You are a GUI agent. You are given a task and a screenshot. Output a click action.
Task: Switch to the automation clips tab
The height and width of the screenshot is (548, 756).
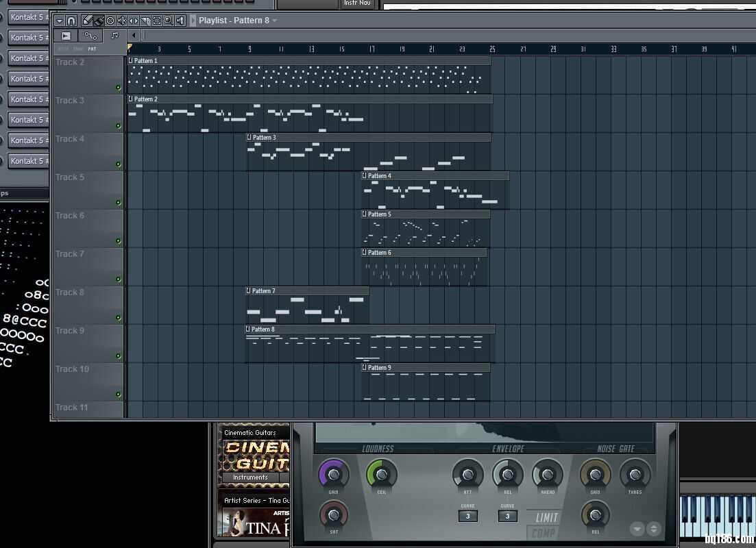(90, 36)
